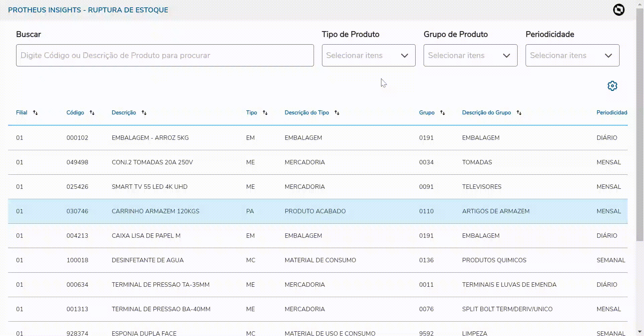Select the DESINFETANTE DE AGUA row
The image size is (644, 336).
(x=148, y=260)
